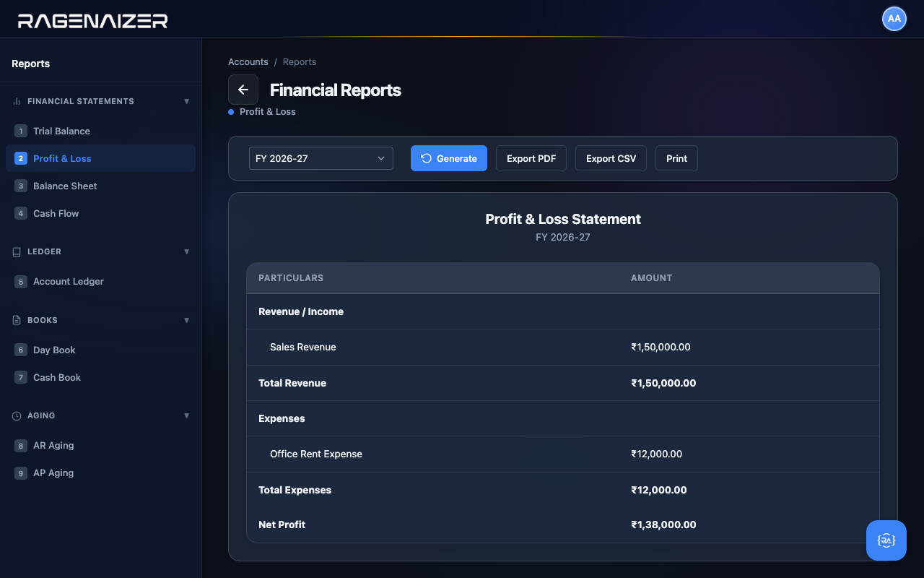
Task: Click the Reports breadcrumb
Action: pyautogui.click(x=300, y=61)
